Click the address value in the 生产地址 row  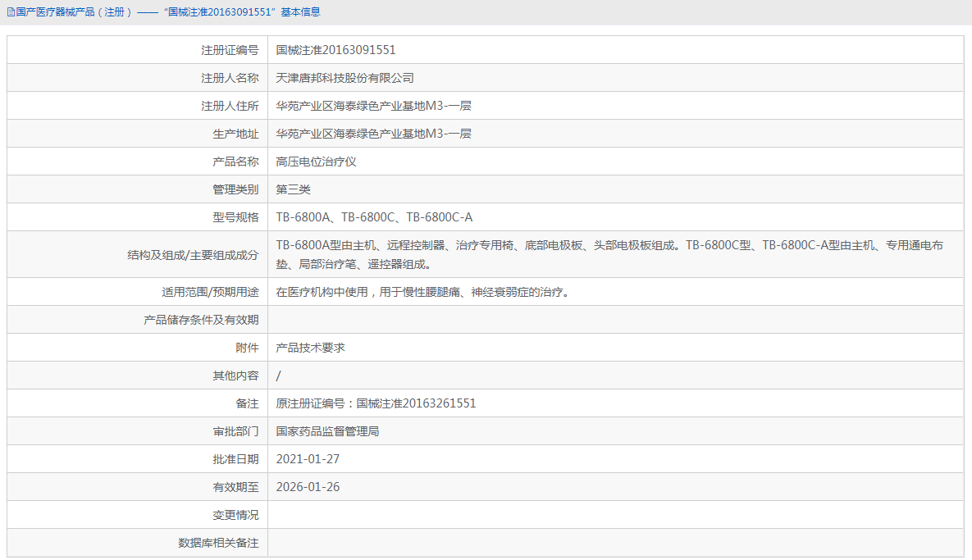coord(374,134)
